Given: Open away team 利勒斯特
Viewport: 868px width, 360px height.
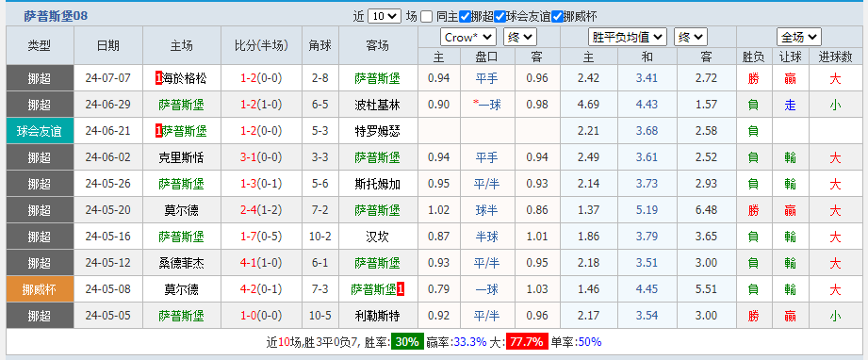Looking at the screenshot, I should point(378,316).
